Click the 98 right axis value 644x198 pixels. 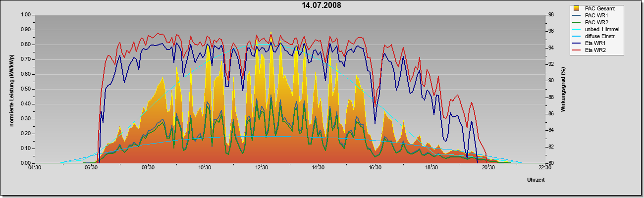[x=551, y=15]
